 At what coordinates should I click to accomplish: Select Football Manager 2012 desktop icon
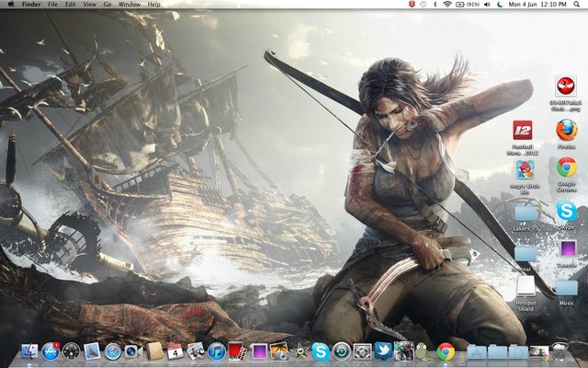[523, 131]
